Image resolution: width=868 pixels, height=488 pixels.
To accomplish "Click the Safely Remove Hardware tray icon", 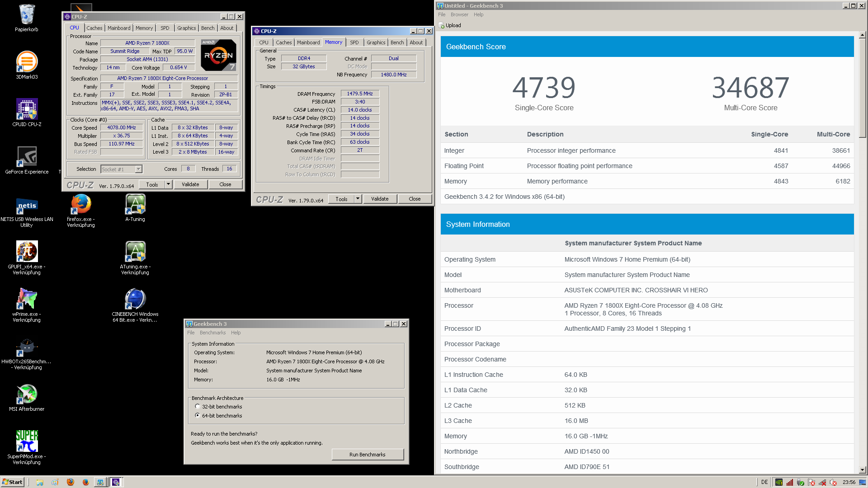I will click(x=801, y=482).
